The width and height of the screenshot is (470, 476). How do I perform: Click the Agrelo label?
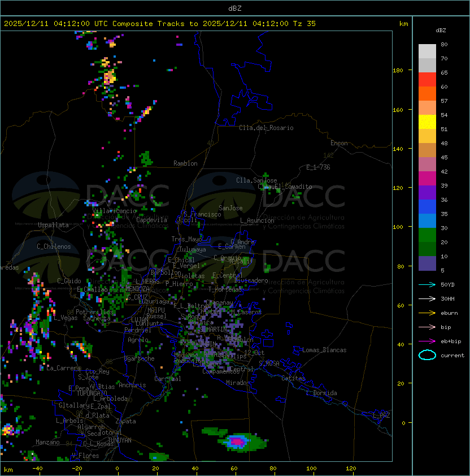pyautogui.click(x=138, y=340)
